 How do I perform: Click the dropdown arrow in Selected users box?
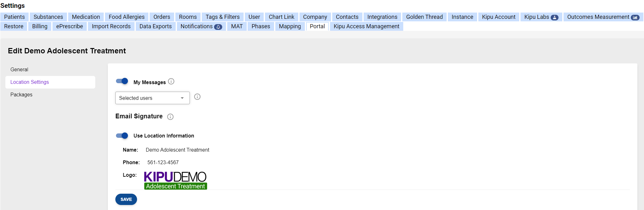tap(182, 98)
